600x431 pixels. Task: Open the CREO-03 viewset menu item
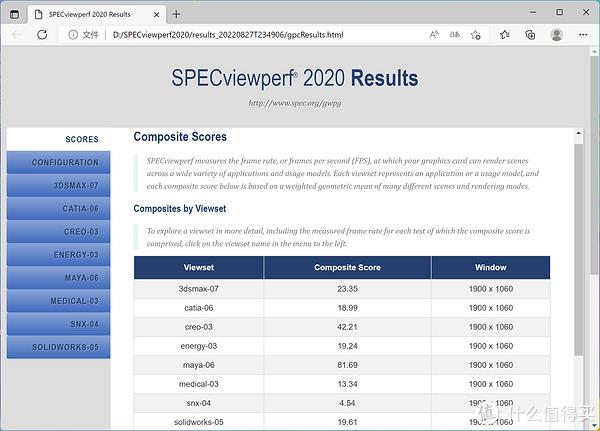59,232
